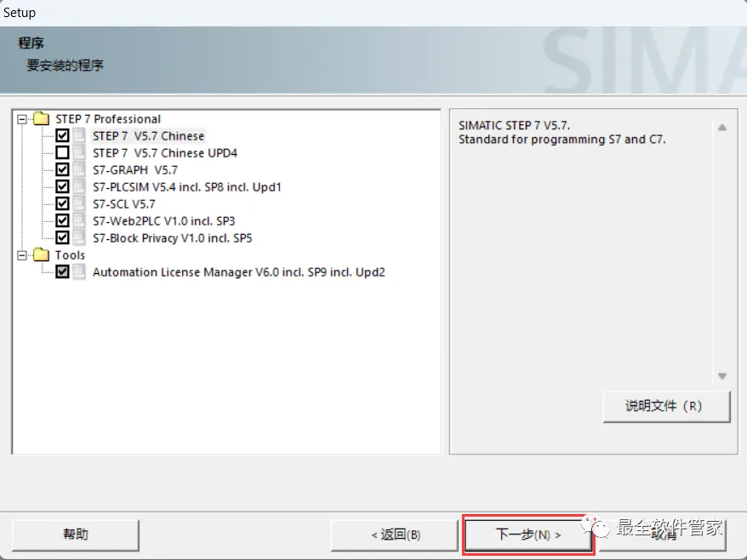Select the S7-SCL V5.7 entry
Image resolution: width=747 pixels, height=560 pixels.
coord(124,204)
